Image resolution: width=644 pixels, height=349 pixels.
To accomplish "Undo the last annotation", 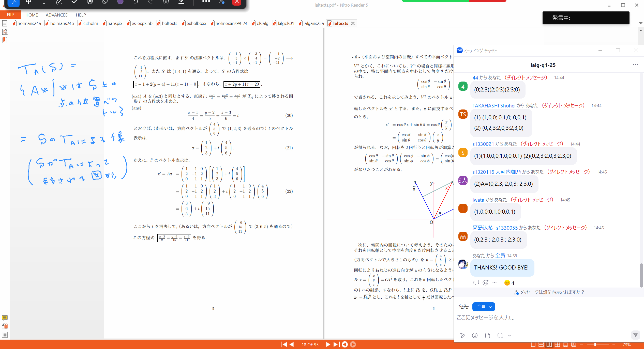I will [x=136, y=2].
